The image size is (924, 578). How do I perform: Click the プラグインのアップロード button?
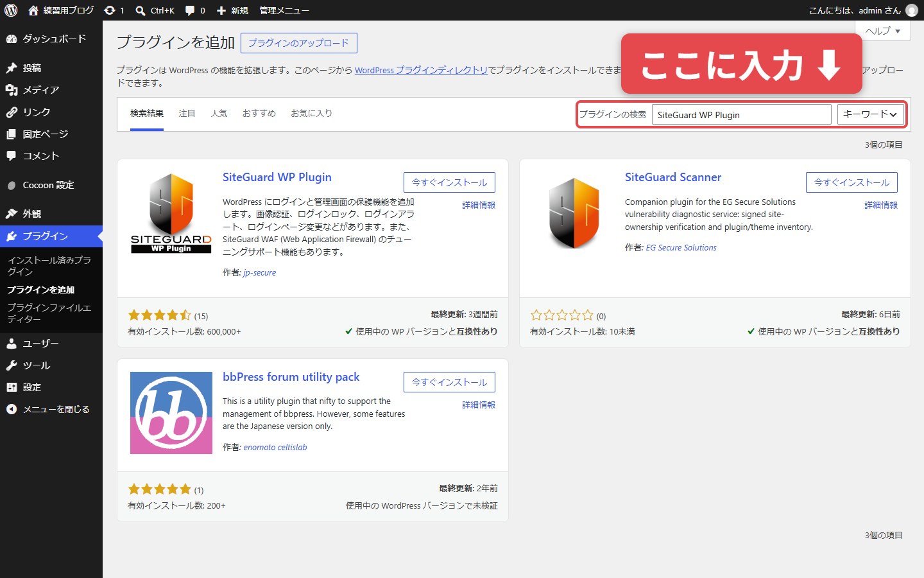(x=298, y=43)
